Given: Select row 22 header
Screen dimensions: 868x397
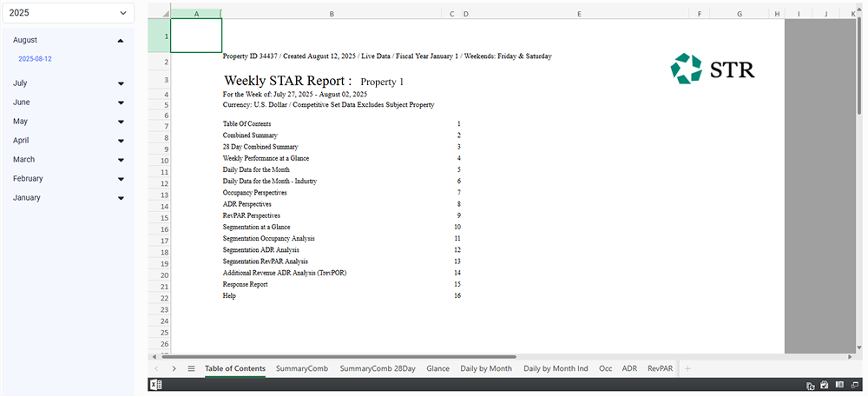Looking at the screenshot, I should tap(159, 298).
